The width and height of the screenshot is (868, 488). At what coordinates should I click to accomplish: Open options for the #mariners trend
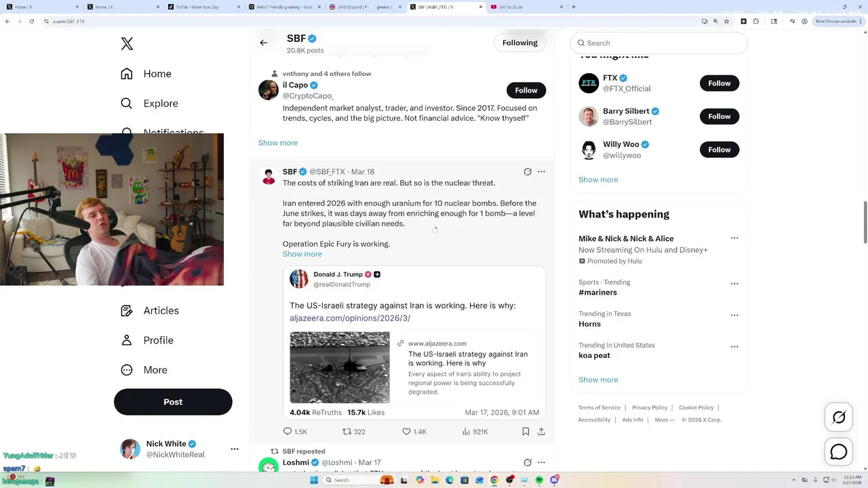click(734, 283)
